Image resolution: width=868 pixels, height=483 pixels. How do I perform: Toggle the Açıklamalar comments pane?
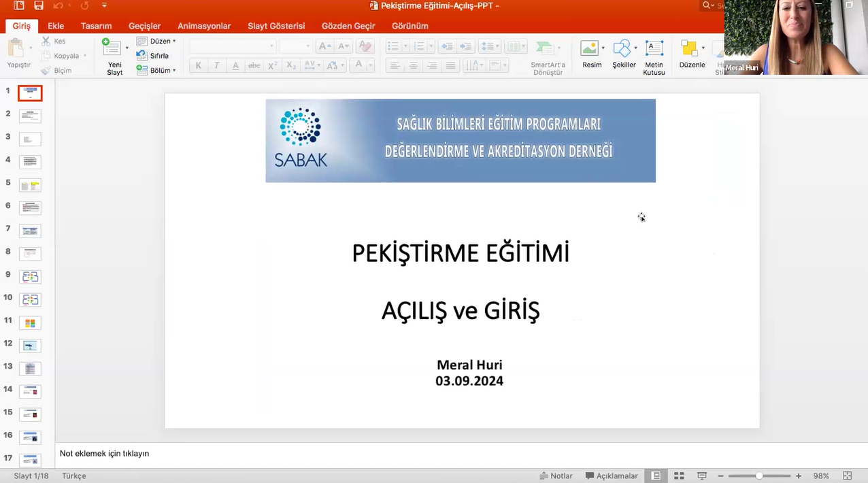click(612, 476)
